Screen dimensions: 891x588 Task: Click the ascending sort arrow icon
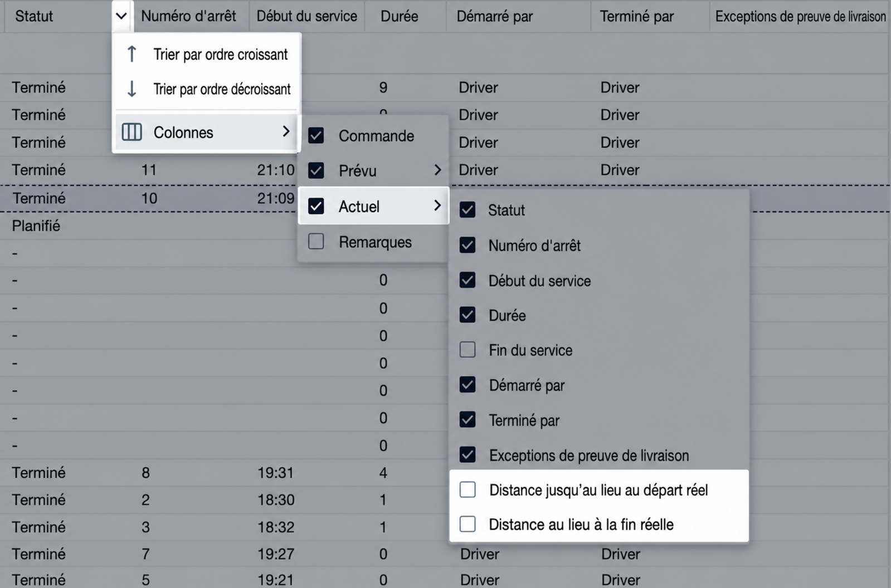pyautogui.click(x=132, y=54)
